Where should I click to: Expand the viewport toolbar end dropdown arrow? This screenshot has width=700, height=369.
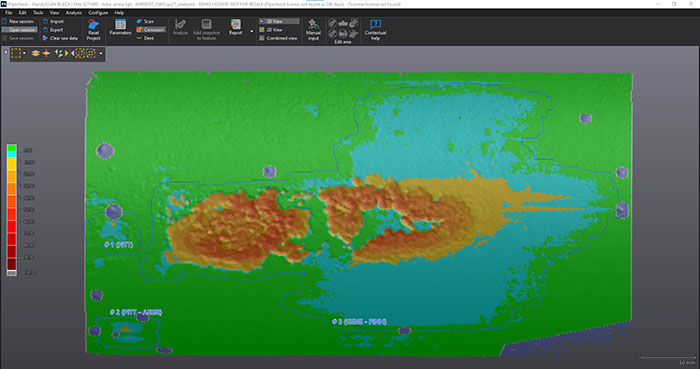point(101,54)
